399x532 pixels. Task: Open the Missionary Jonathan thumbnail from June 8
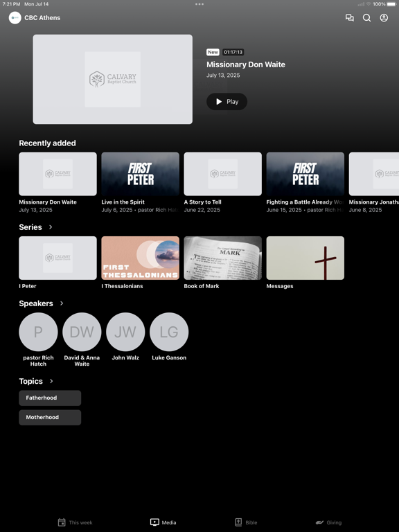(x=374, y=174)
